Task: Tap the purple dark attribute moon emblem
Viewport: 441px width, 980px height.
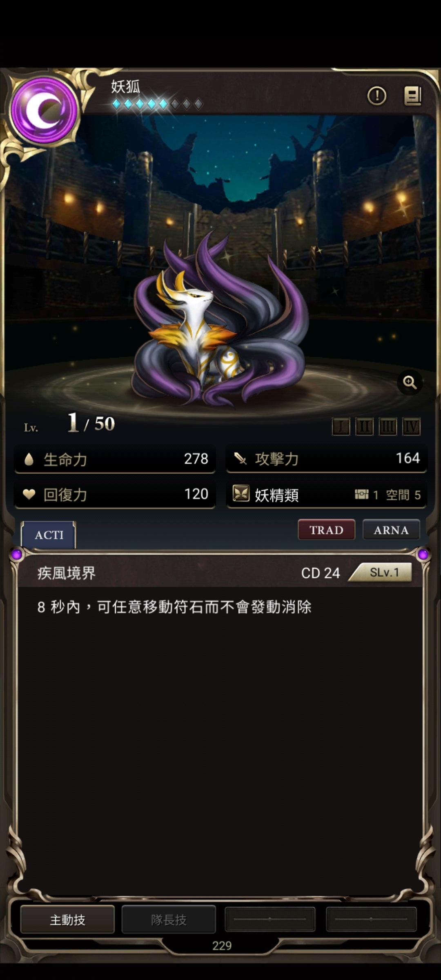Action: [44, 110]
